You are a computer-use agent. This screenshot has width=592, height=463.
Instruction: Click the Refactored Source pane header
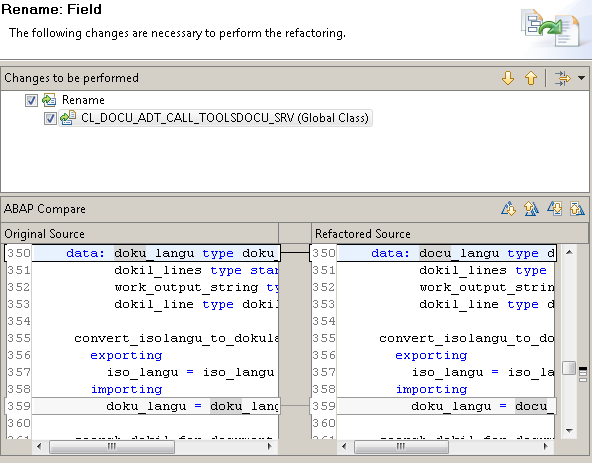(450, 234)
